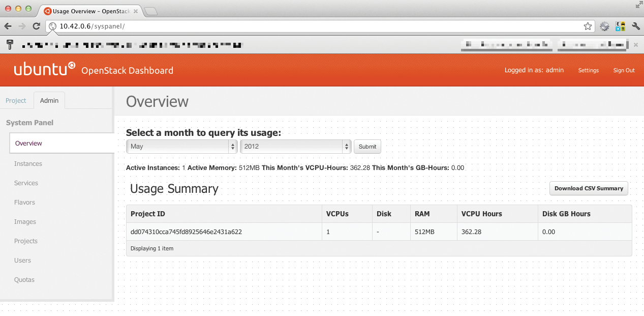Click the Active Memory: 512MB stat text

click(224, 167)
